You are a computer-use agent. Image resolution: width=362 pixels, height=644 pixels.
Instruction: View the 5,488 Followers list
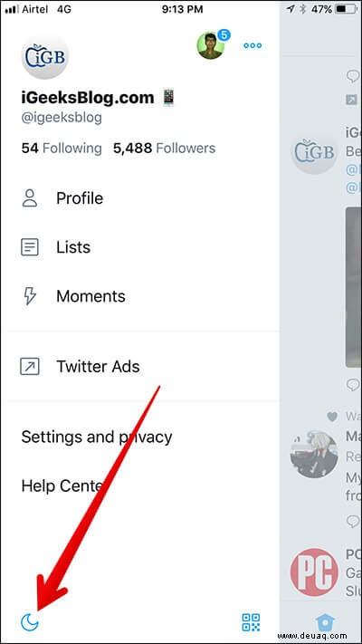pyautogui.click(x=164, y=149)
